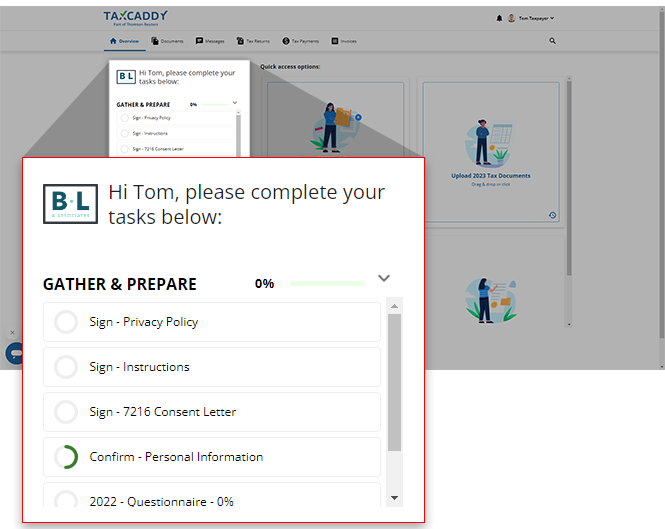Go to the Tax Payments tab
Screen dimensions: 665x529
(x=300, y=41)
